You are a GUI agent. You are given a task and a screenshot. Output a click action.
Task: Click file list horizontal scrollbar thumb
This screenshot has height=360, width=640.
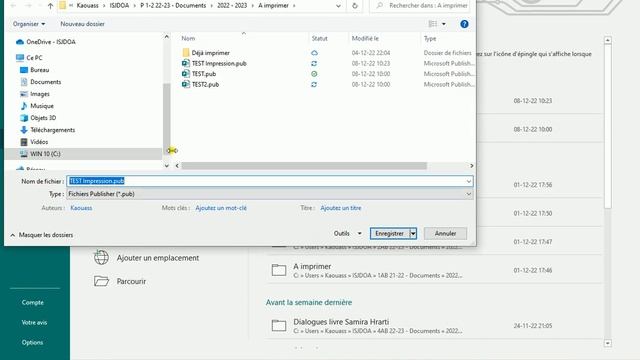304,166
